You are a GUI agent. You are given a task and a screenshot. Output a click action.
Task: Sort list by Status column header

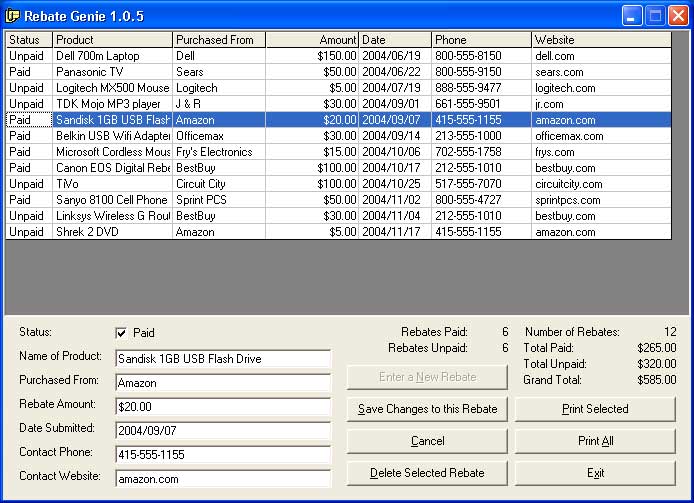(x=28, y=40)
